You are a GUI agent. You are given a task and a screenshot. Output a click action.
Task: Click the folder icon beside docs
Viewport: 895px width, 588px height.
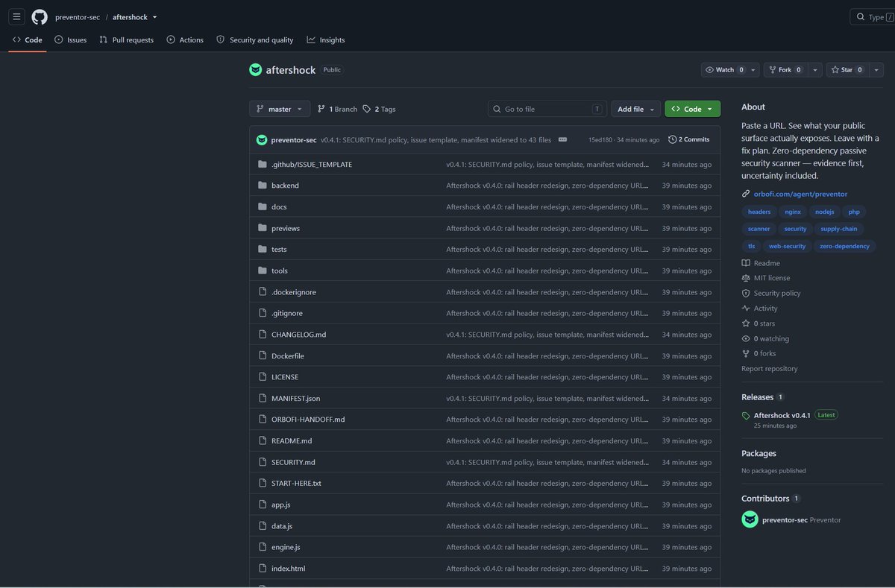point(263,206)
